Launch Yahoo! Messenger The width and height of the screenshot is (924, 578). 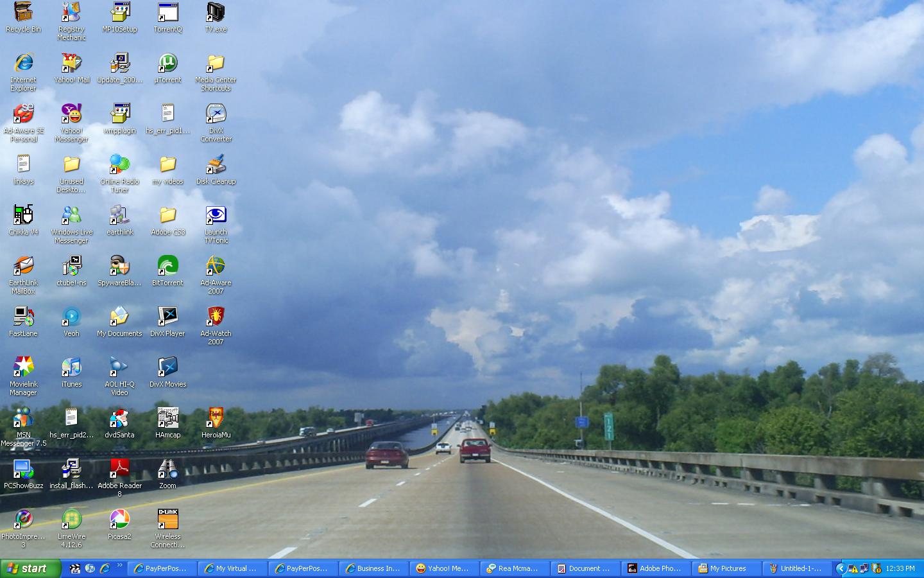click(71, 114)
